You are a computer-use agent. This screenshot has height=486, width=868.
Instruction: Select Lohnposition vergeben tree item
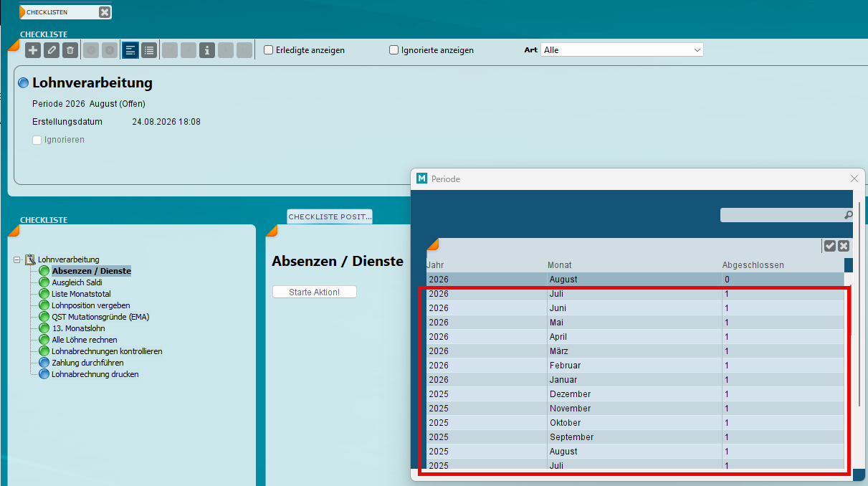click(90, 305)
